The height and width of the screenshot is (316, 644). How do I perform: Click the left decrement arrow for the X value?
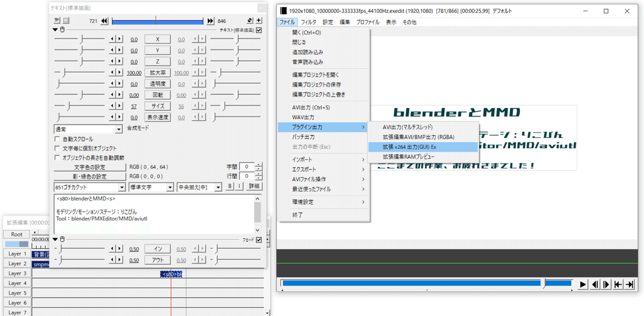pyautogui.click(x=112, y=39)
